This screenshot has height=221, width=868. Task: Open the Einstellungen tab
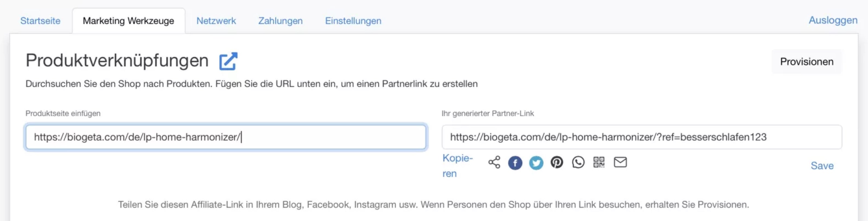point(353,21)
